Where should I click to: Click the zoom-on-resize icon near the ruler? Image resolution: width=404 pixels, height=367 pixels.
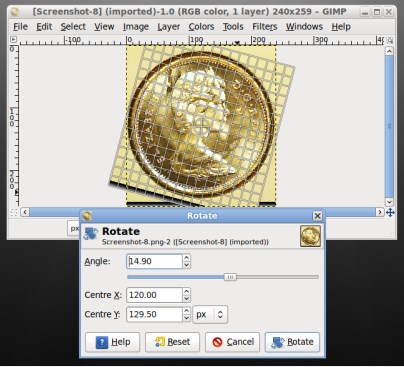pos(389,40)
